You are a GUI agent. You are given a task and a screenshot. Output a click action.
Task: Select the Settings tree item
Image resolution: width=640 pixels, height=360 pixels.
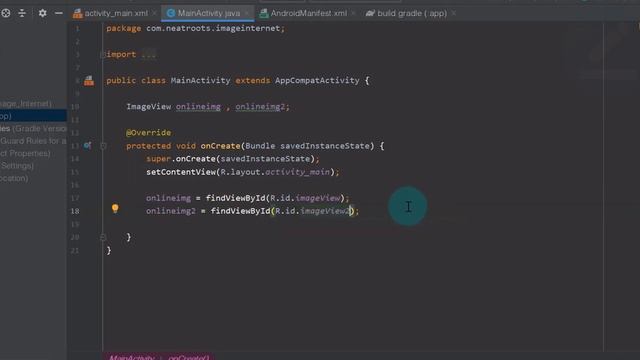17,166
